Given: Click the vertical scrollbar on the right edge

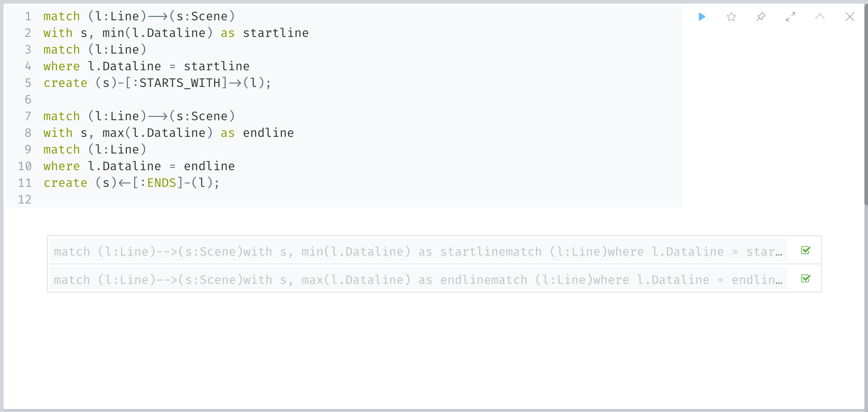Looking at the screenshot, I should click(x=866, y=105).
